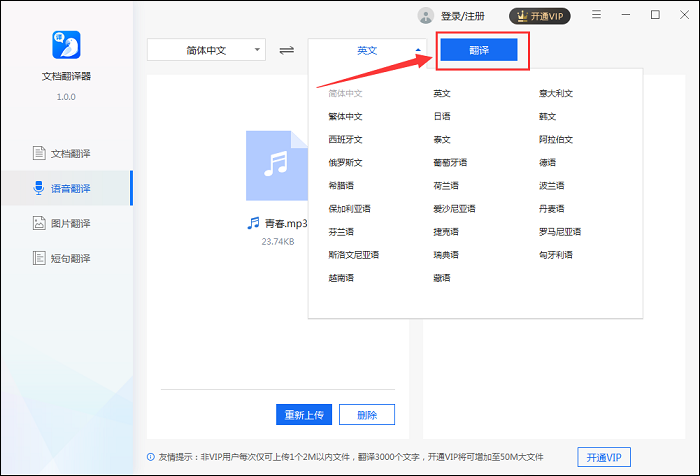The height and width of the screenshot is (476, 700).
Task: Select 瑞典语 from the language list
Action: pos(446,255)
